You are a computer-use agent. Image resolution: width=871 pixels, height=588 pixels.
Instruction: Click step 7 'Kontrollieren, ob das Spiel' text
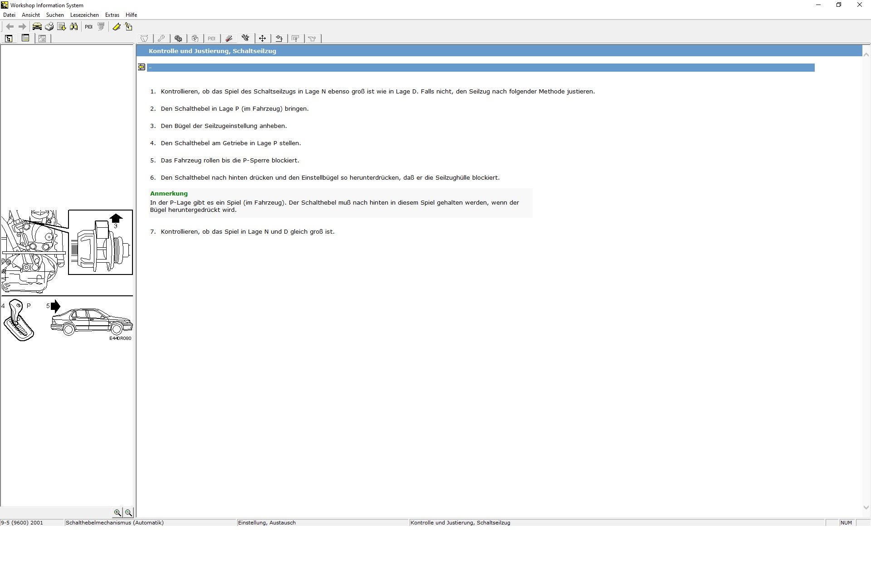[248, 232]
